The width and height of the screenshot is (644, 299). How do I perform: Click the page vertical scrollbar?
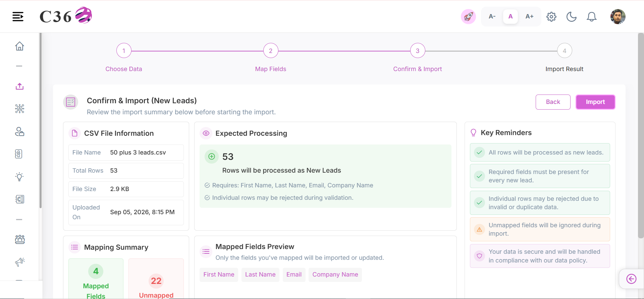pos(641,136)
